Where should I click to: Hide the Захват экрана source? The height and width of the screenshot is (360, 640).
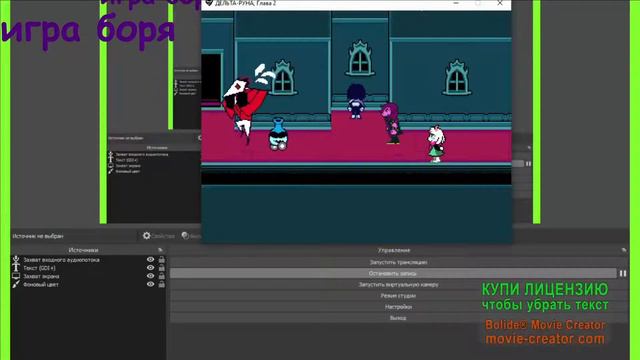pos(150,276)
